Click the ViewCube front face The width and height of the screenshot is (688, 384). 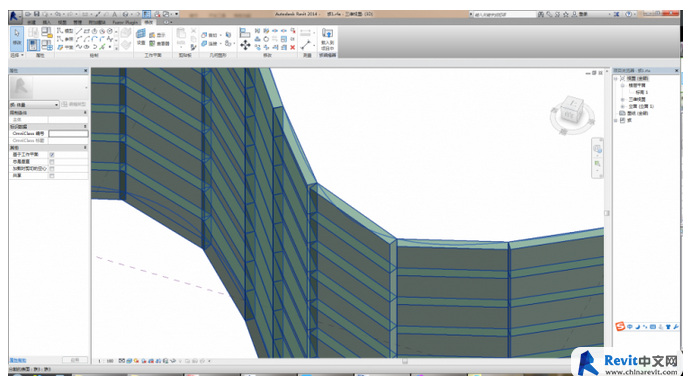[569, 115]
